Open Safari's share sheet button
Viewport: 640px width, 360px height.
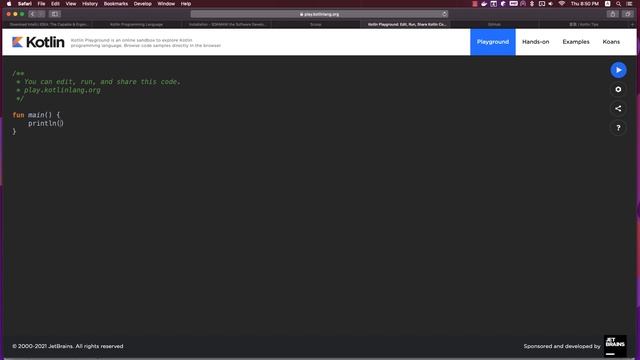click(612, 14)
